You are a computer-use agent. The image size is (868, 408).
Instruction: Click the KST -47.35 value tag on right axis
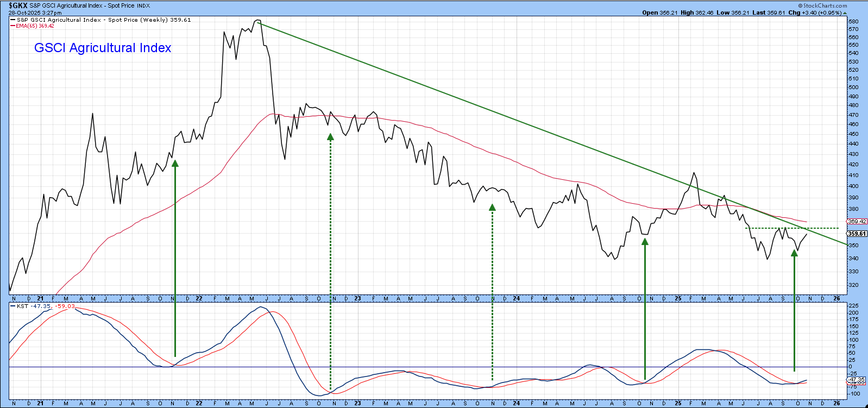click(x=857, y=380)
